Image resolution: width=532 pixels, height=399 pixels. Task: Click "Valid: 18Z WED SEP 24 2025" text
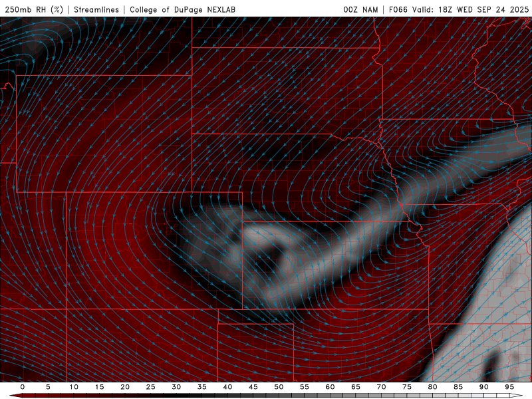[471, 9]
